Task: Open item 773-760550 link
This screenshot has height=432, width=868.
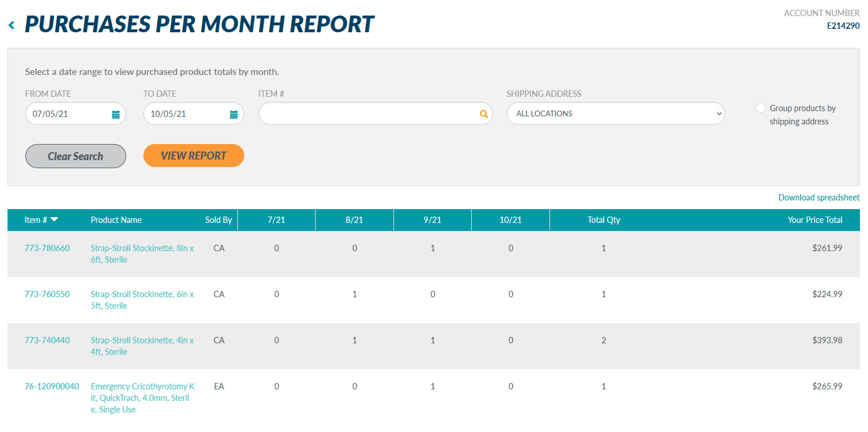Action: pyautogui.click(x=47, y=294)
